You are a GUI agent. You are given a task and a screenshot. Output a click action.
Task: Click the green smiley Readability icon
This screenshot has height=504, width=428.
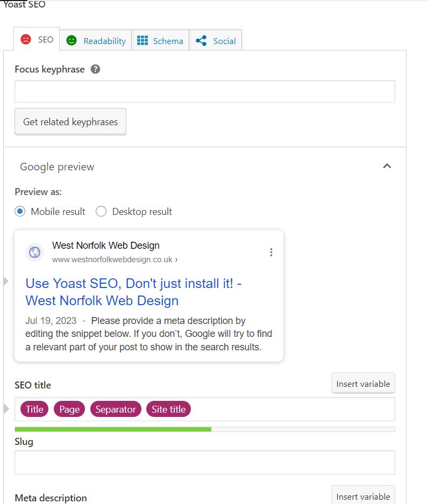click(x=71, y=40)
